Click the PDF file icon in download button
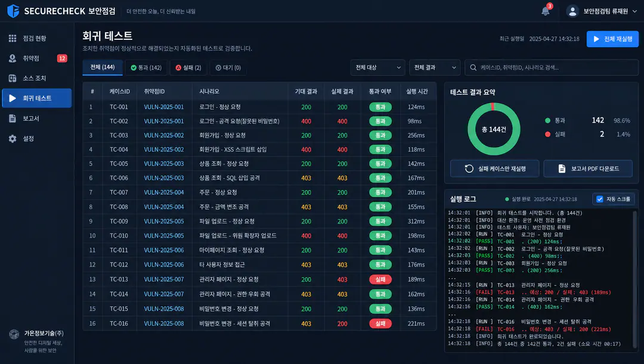 click(x=562, y=169)
